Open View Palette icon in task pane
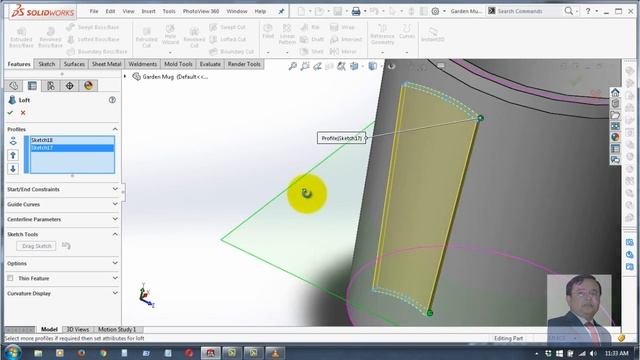The width and height of the screenshot is (640, 360). [615, 126]
